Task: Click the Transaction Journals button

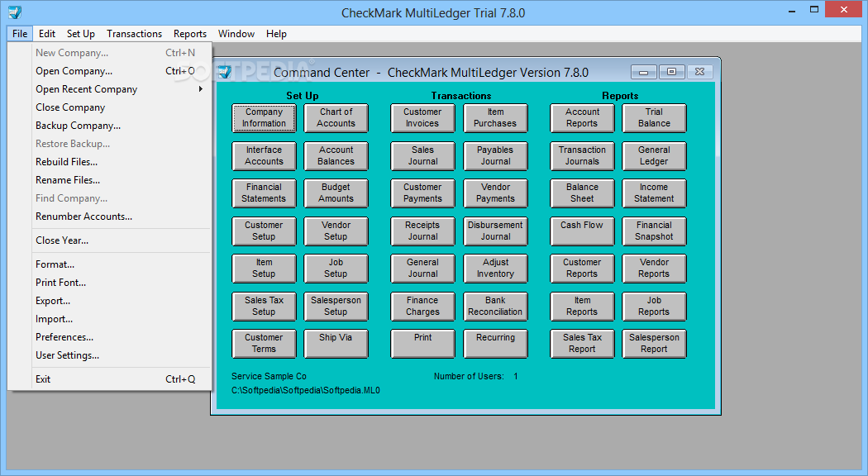Action: click(582, 156)
